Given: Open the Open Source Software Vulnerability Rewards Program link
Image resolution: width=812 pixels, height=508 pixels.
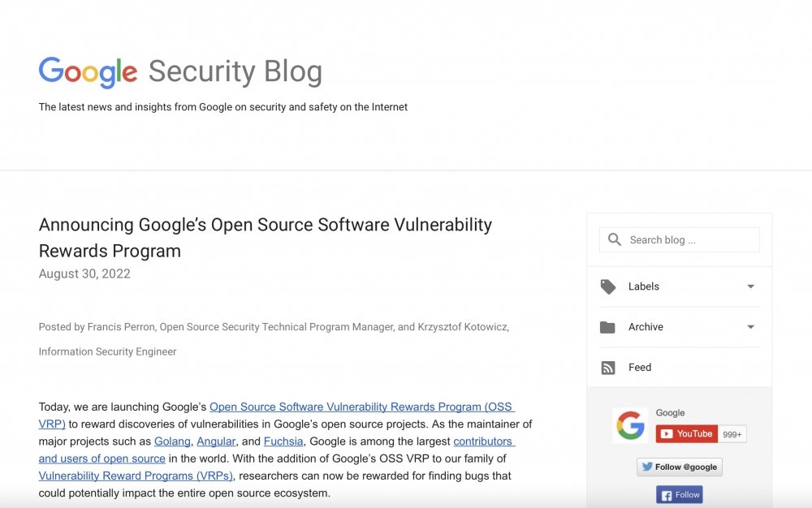Looking at the screenshot, I should [361, 407].
